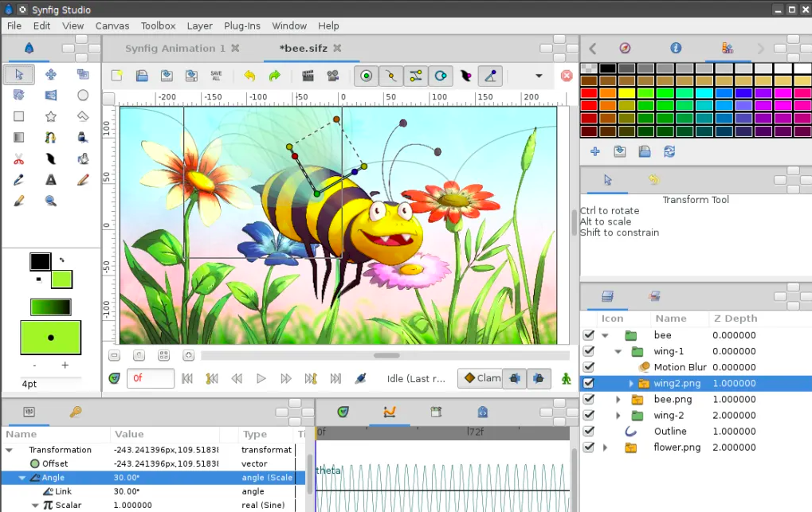Pick the Zoom magnifier tool
Viewport: 812px width, 512px height.
coord(51,201)
